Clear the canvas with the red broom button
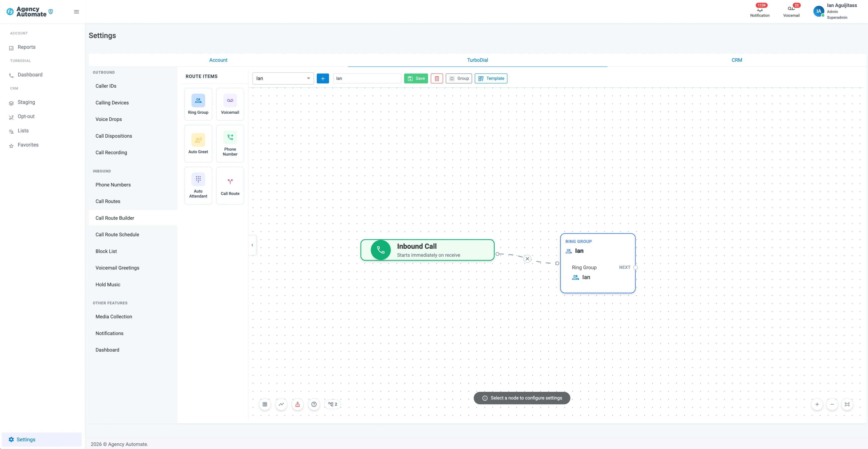 click(297, 404)
